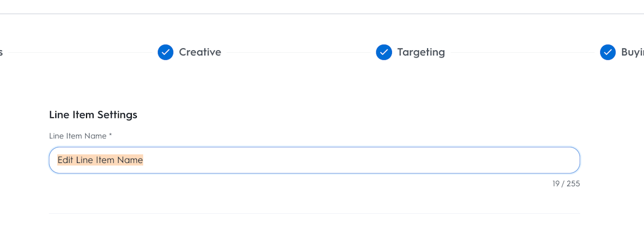The image size is (644, 239).
Task: Click the horizontal rule at the page top
Action: coord(322,14)
